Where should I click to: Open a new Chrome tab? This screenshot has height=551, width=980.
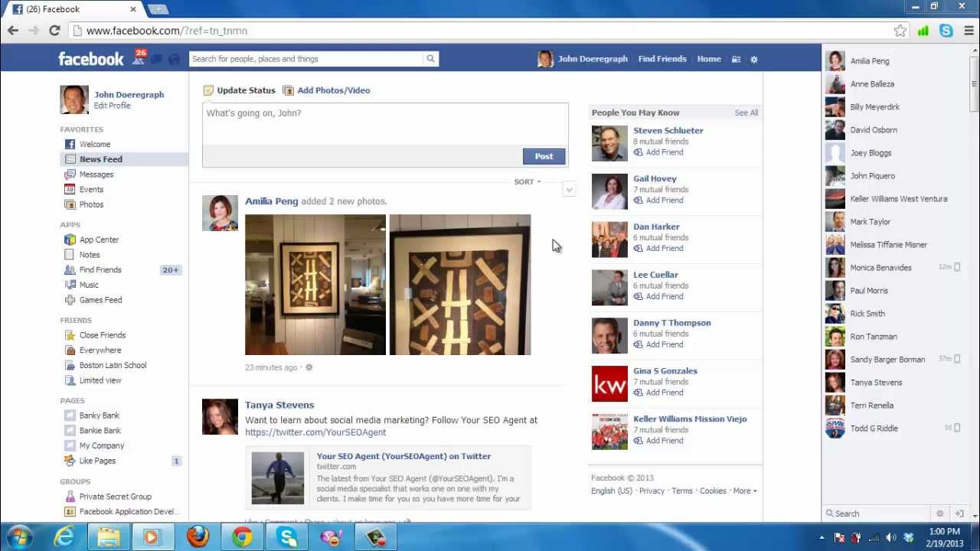click(x=158, y=9)
